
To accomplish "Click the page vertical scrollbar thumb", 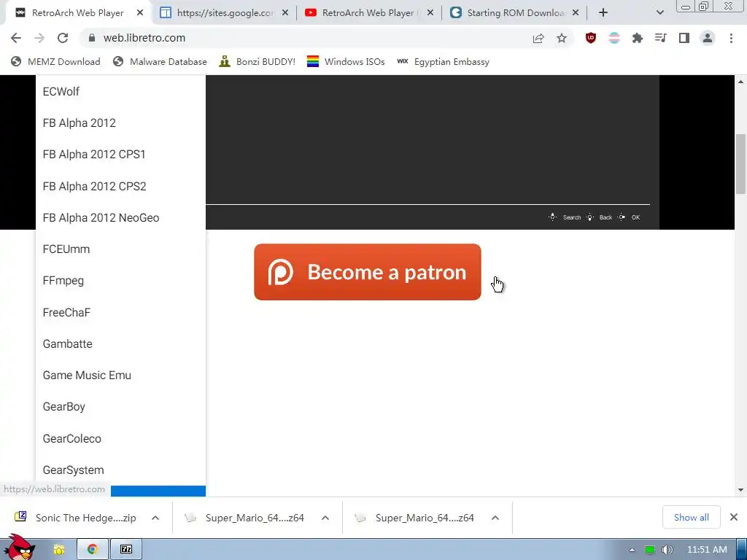I will pyautogui.click(x=740, y=164).
